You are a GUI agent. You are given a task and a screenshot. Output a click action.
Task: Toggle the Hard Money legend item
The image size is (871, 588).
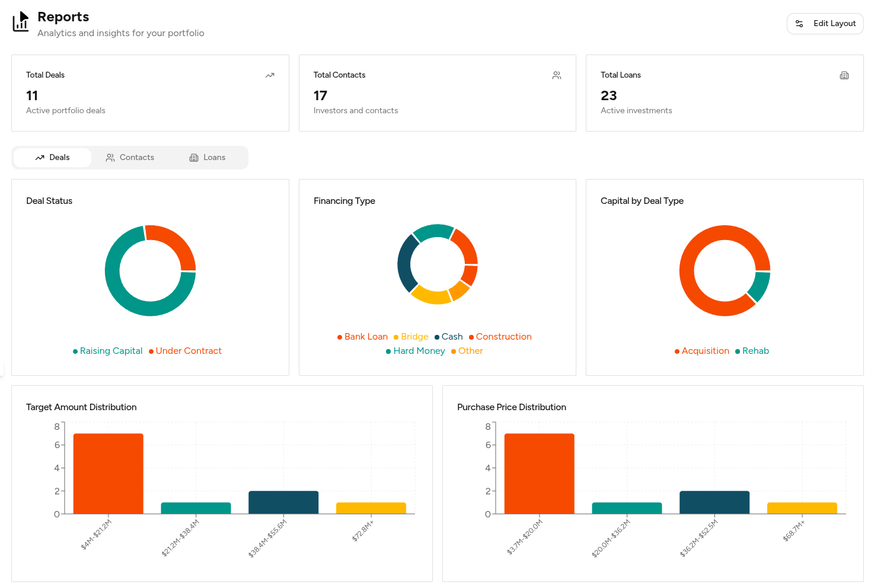(x=419, y=351)
